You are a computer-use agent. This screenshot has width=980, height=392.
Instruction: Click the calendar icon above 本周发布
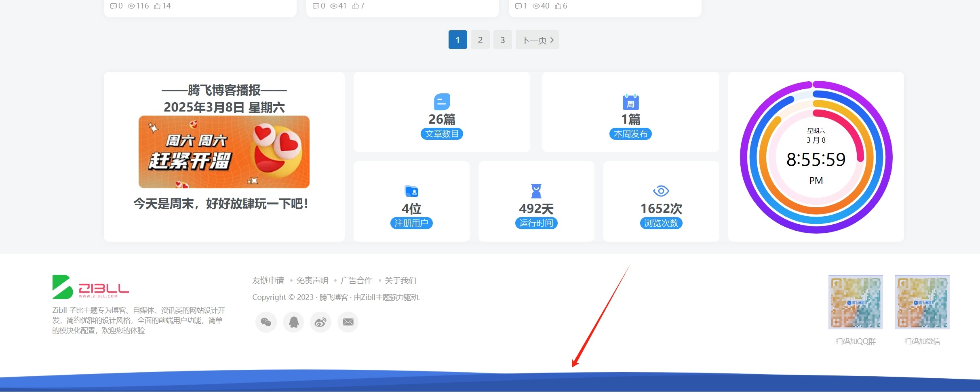click(x=630, y=102)
